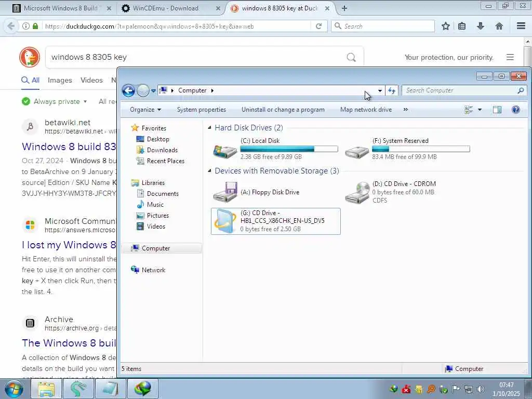Click the DuckDuckGo URL address field
Image resolution: width=532 pixels, height=399 pixels.
pyautogui.click(x=177, y=26)
